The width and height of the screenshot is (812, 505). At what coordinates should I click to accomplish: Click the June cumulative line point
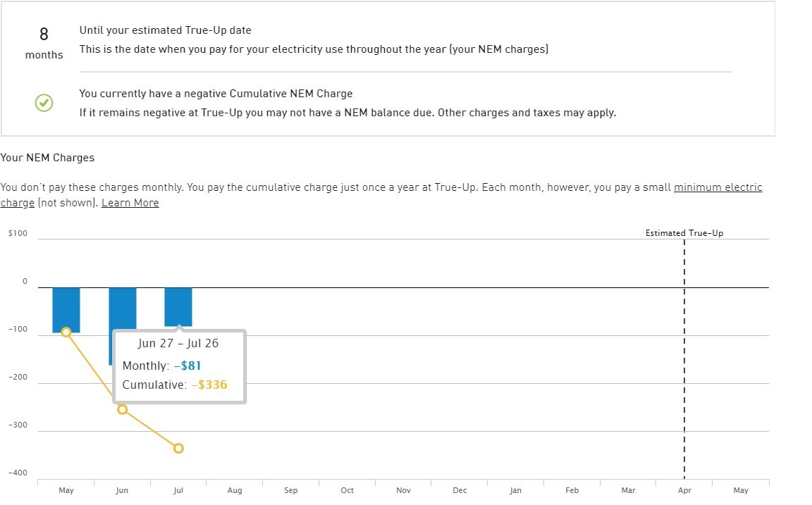click(122, 409)
